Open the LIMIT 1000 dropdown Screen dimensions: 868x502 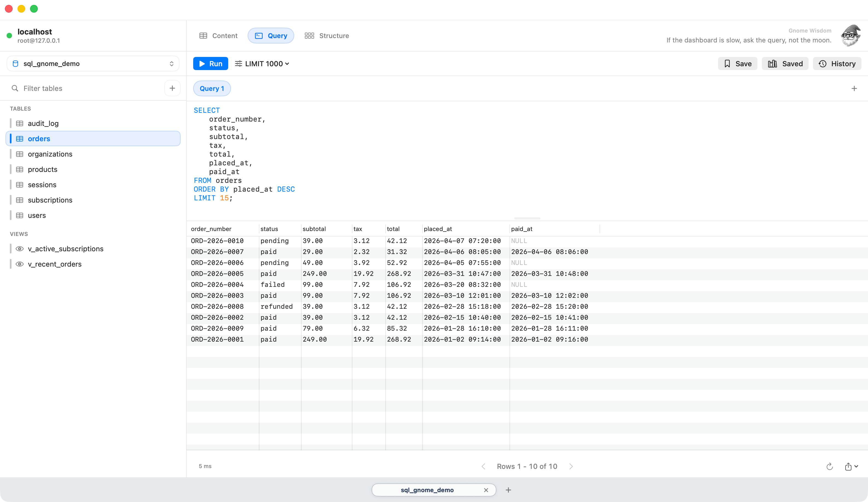tap(262, 64)
